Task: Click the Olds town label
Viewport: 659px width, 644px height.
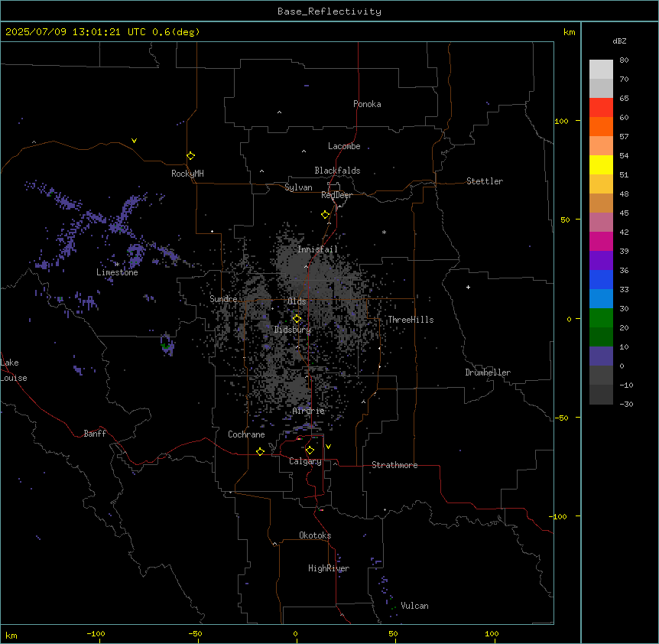Action: coord(297,301)
